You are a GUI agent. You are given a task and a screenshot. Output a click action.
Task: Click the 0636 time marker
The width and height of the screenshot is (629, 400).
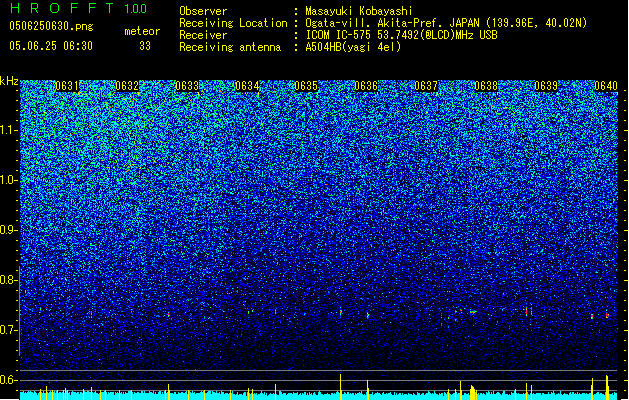[366, 86]
